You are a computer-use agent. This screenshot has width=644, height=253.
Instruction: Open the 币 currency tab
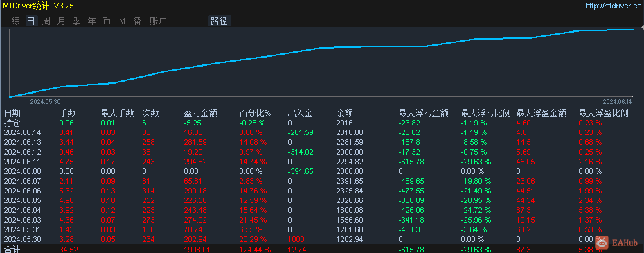point(107,21)
